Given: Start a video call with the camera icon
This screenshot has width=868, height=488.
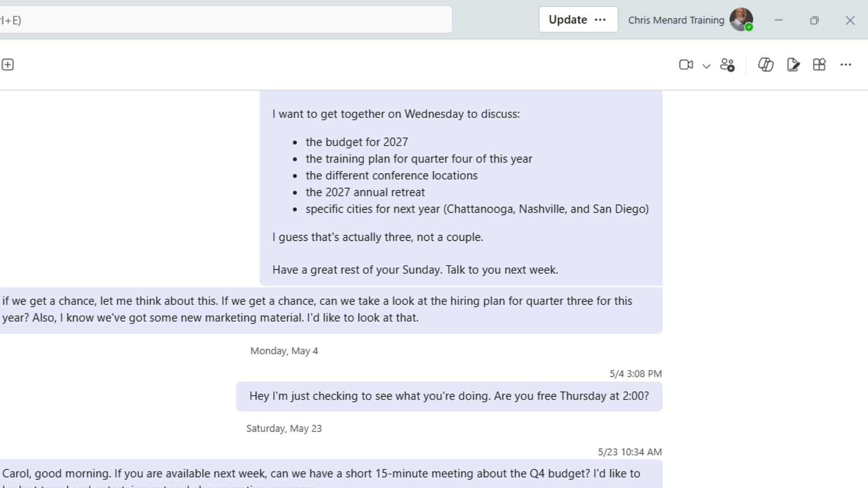Looking at the screenshot, I should click(686, 65).
